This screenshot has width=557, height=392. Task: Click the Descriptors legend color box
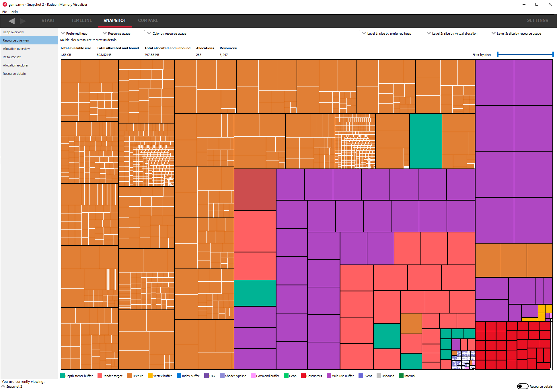tap(303, 376)
